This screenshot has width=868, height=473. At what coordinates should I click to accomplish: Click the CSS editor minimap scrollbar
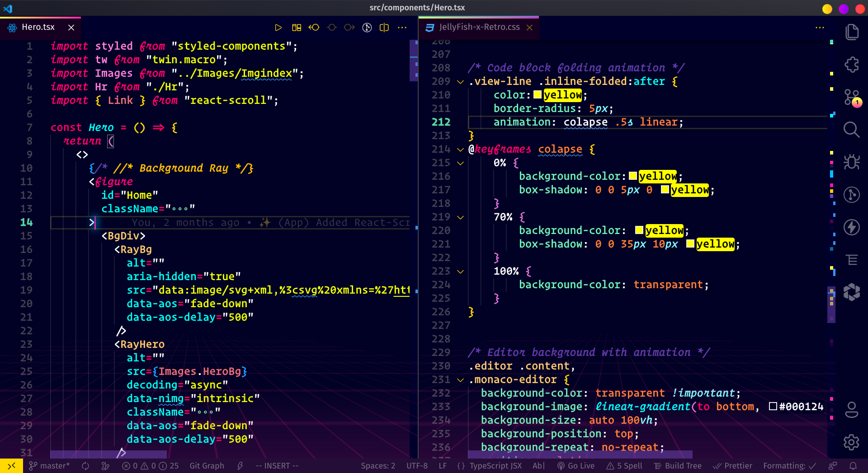click(x=831, y=304)
